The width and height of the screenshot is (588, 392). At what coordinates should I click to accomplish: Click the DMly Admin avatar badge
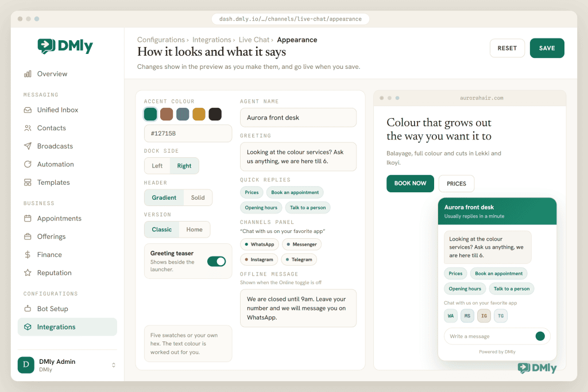point(26,365)
